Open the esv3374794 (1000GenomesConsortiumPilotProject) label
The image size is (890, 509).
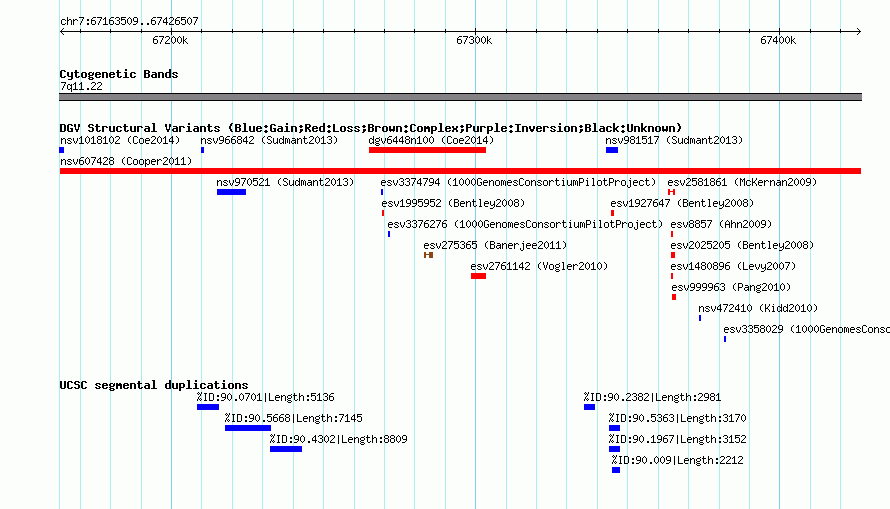[518, 182]
